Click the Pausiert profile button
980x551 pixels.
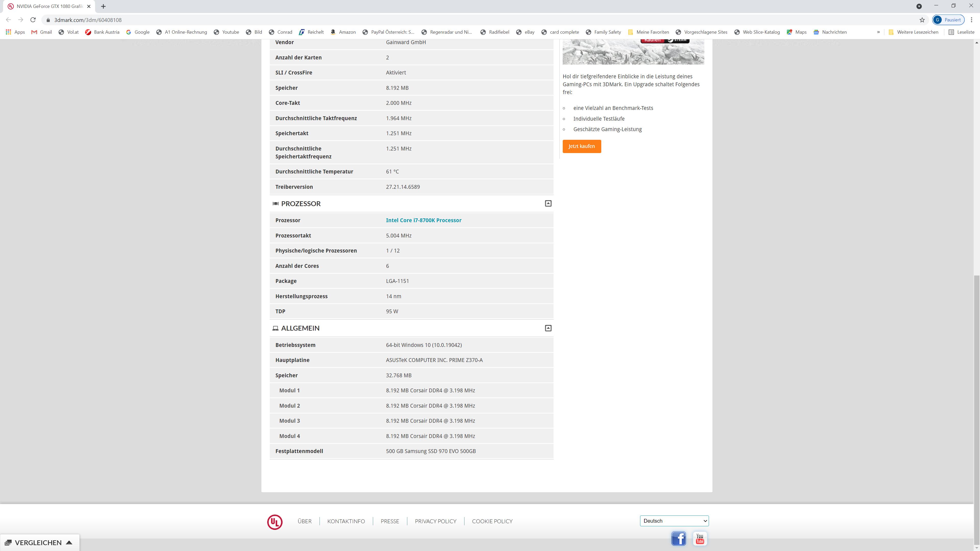pos(948,20)
